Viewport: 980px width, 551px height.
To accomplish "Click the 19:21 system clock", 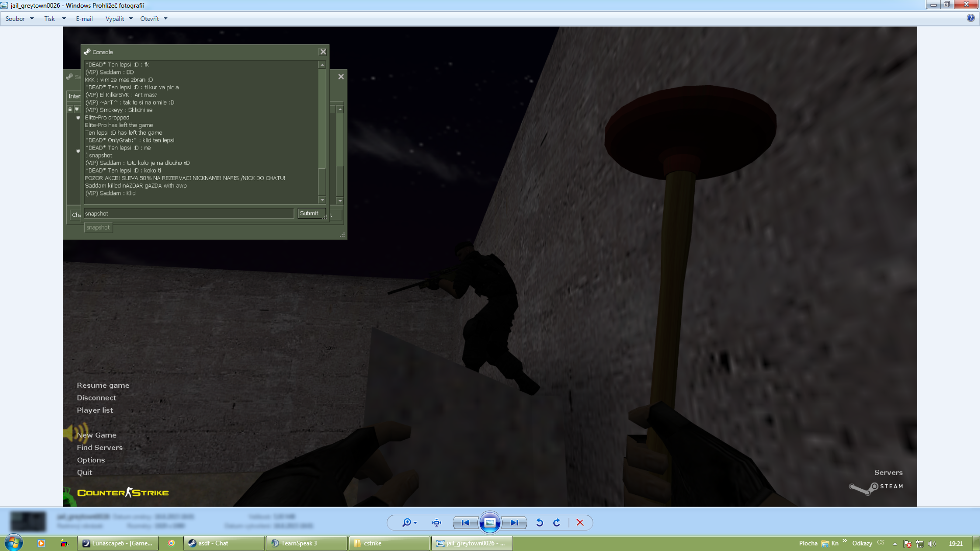I will 955,544.
